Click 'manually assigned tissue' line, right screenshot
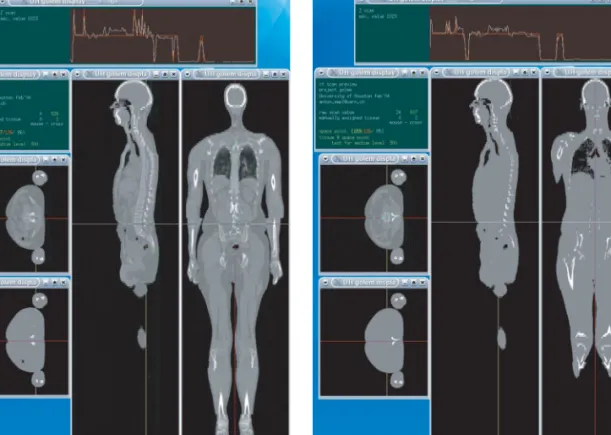611x435 pixels. [368, 117]
